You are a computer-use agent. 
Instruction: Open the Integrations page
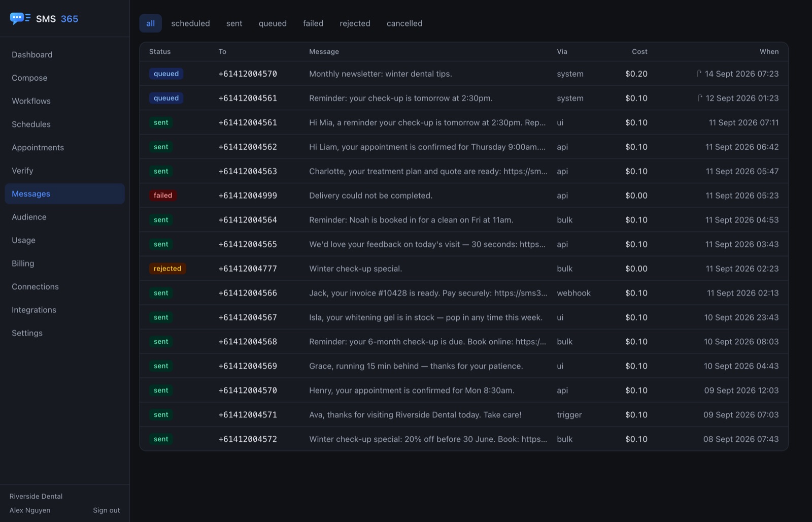coord(64,310)
